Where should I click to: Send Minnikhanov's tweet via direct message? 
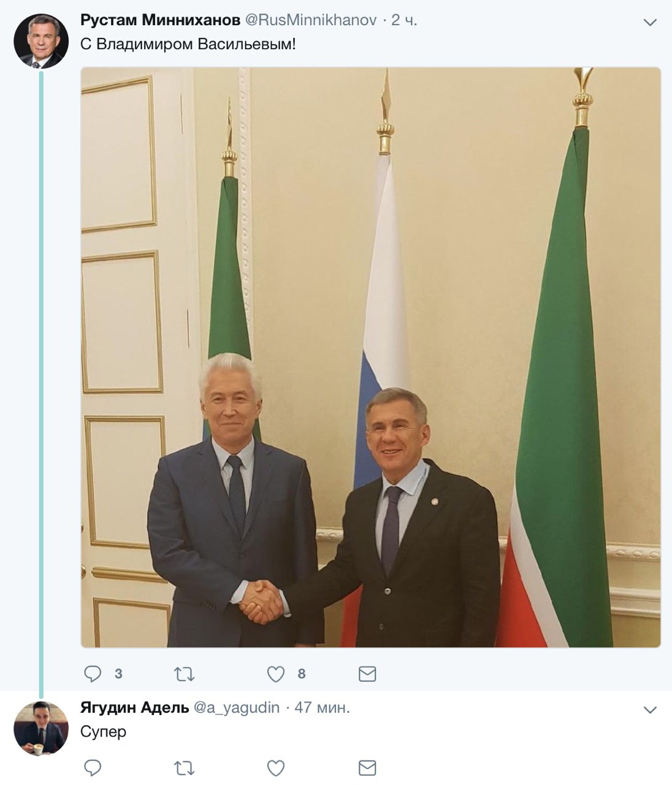pos(367,674)
